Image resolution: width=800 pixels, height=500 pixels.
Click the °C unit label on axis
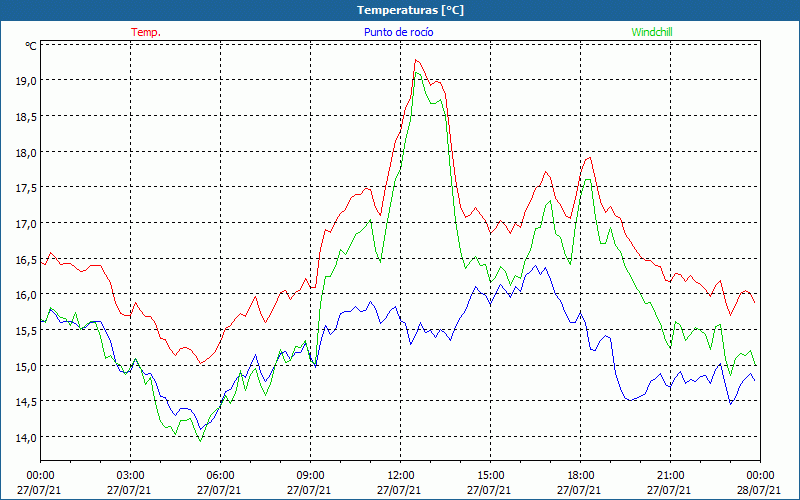tap(31, 46)
